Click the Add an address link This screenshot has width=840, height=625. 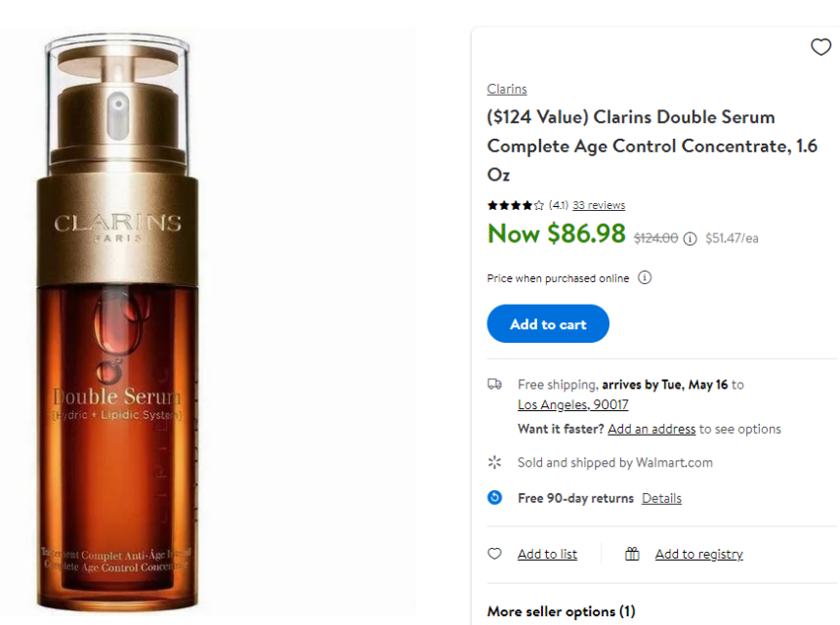coord(651,429)
